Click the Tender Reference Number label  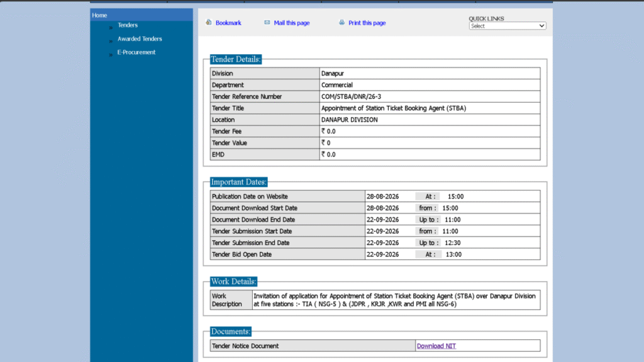(247, 96)
